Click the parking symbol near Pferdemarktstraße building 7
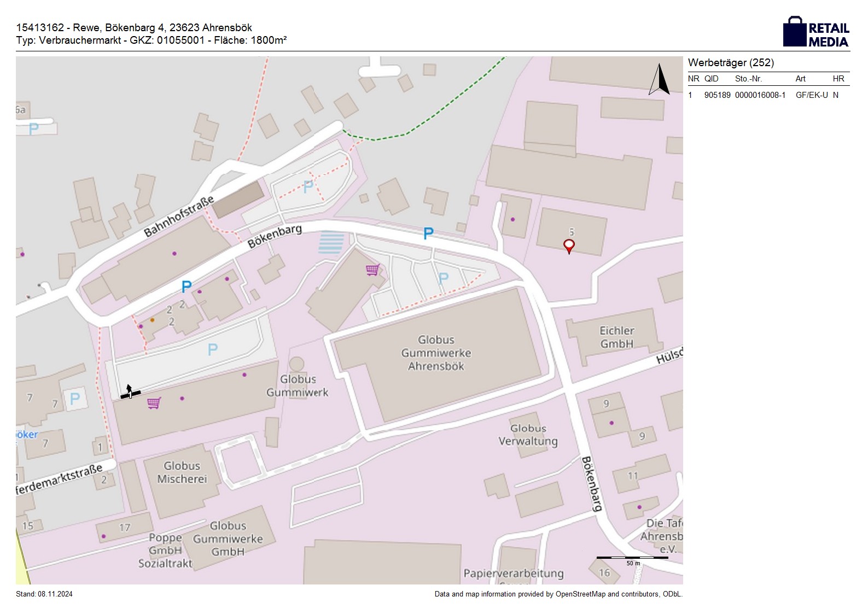Viewport: 868px width, 614px height. point(75,399)
